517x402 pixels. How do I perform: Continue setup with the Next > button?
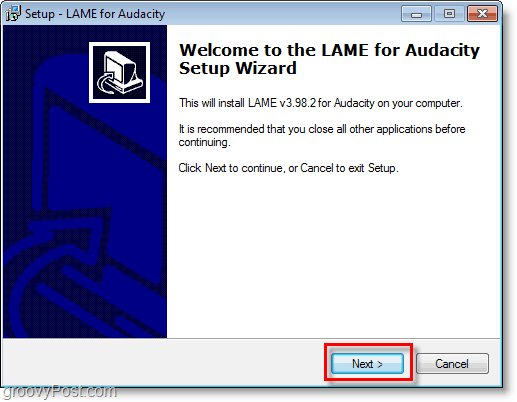367,363
